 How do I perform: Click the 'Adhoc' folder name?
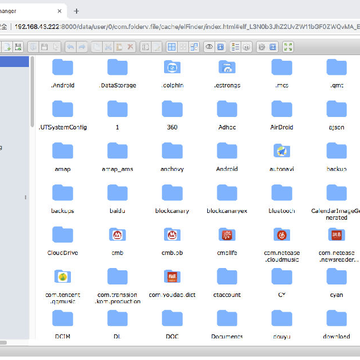[x=227, y=127]
